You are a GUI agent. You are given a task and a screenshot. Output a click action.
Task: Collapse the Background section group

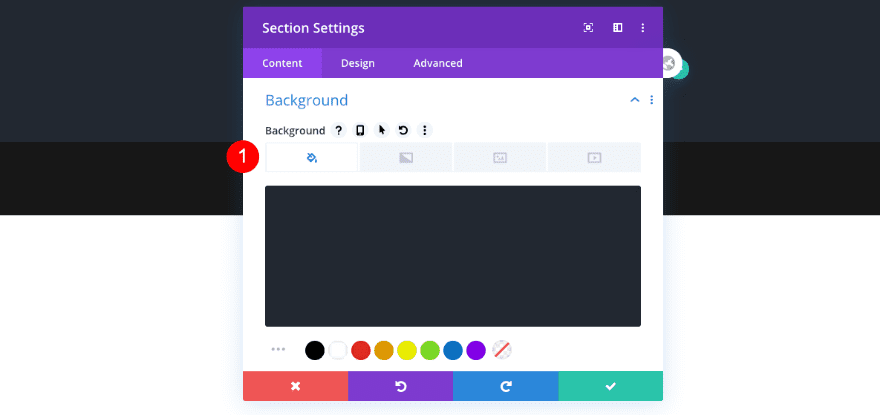coord(634,100)
